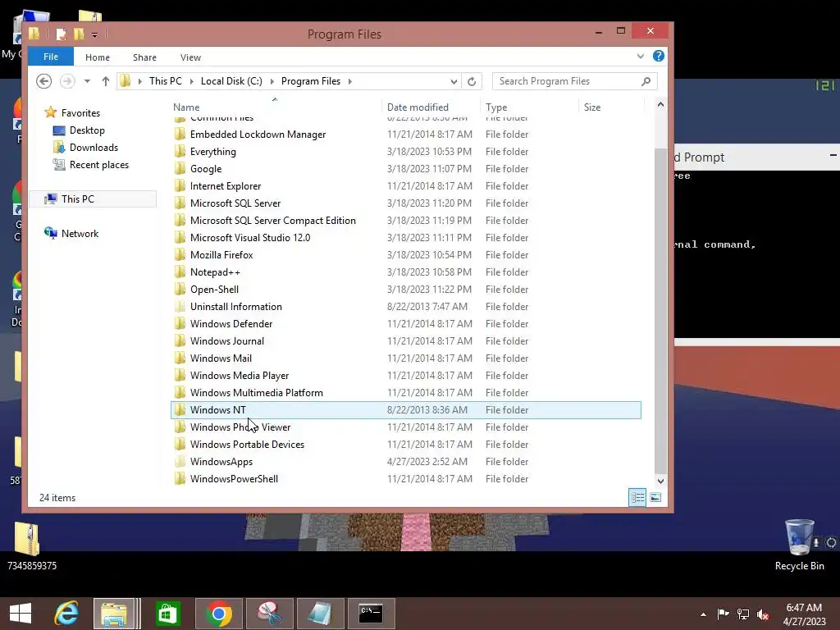Sort by the Date modified column header
This screenshot has height=630, width=840.
point(418,107)
